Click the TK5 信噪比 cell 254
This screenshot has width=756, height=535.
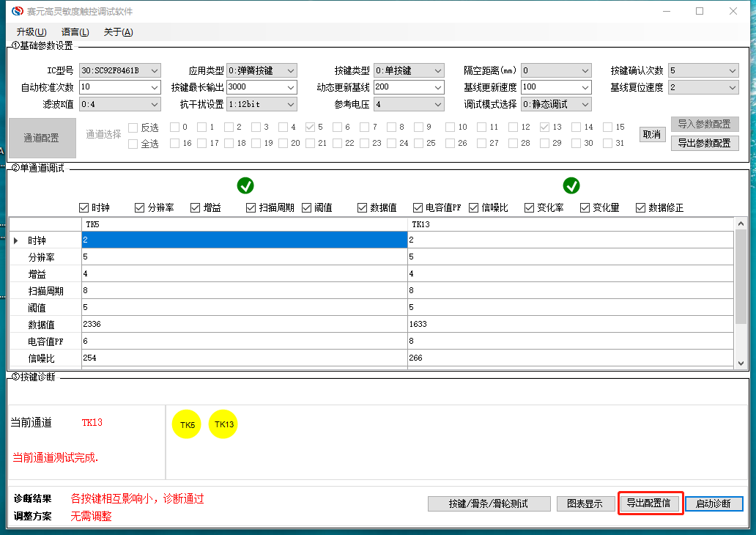pyautogui.click(x=245, y=358)
